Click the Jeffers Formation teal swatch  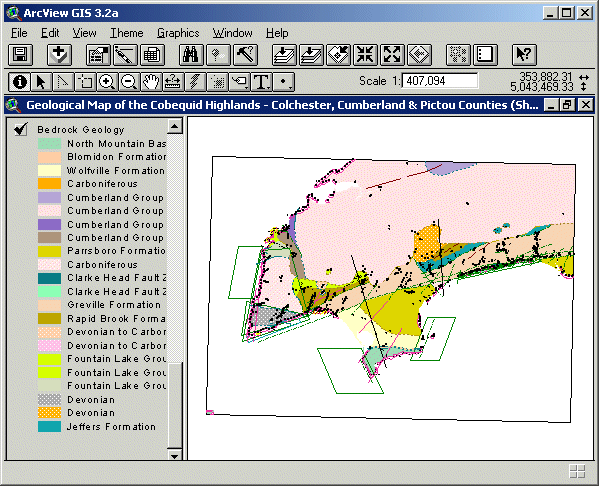tap(49, 426)
